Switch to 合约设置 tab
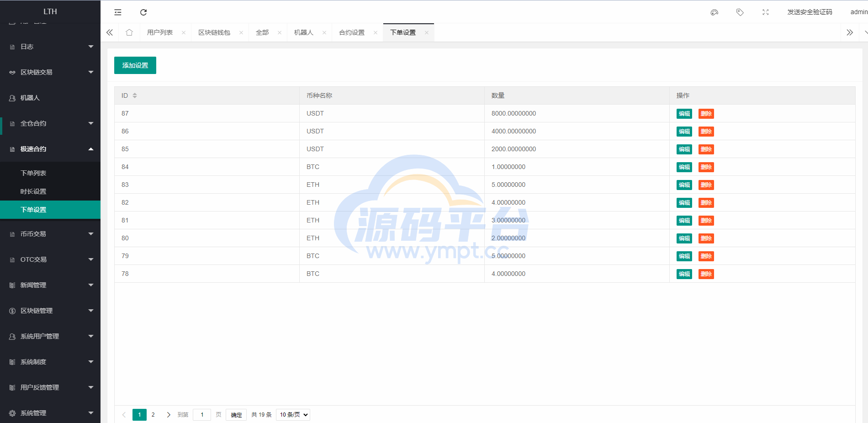 pos(352,32)
